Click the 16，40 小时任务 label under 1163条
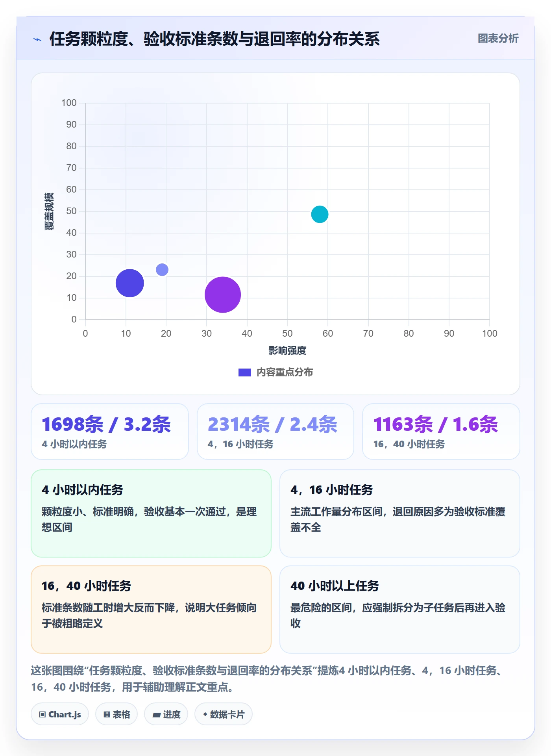Viewport: 551px width, 756px height. 409,444
